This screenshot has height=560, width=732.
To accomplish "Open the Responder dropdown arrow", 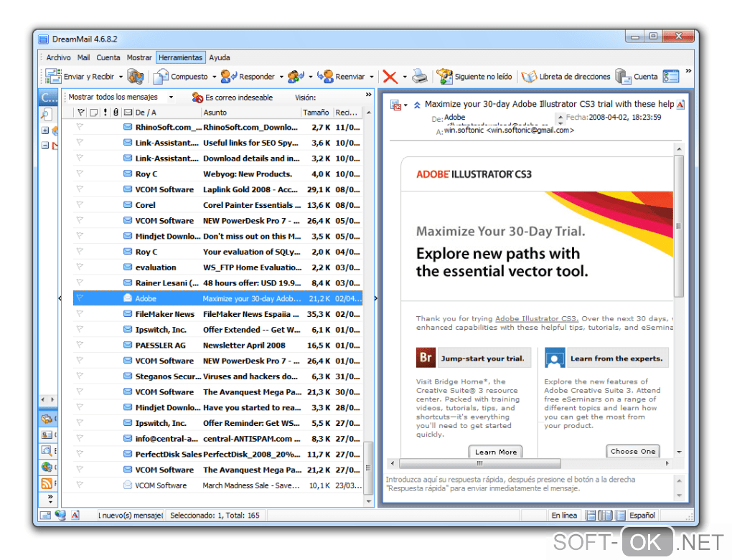I will pyautogui.click(x=281, y=77).
